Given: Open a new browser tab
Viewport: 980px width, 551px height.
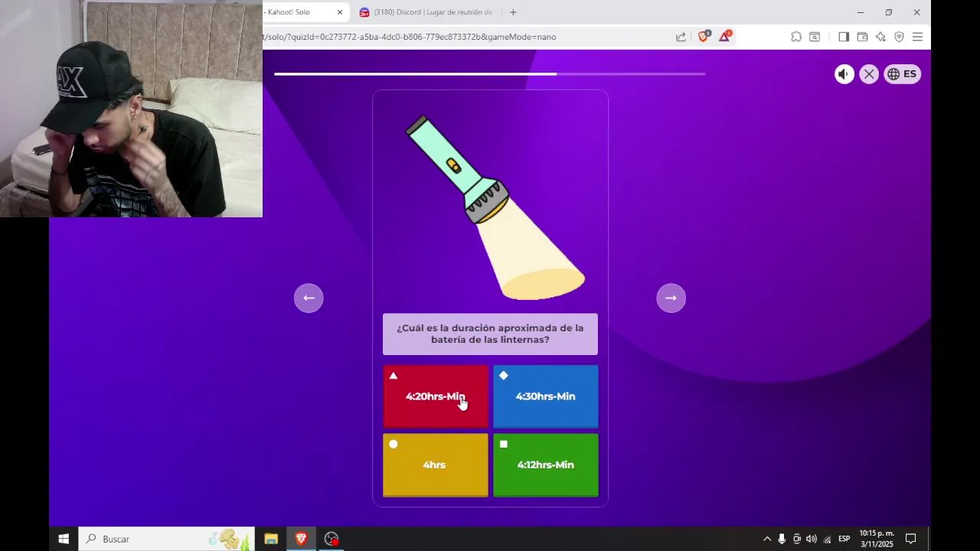Looking at the screenshot, I should tap(513, 12).
